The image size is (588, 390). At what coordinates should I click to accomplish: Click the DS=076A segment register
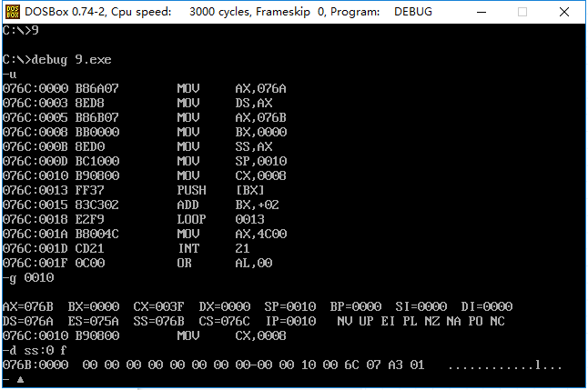(x=28, y=322)
